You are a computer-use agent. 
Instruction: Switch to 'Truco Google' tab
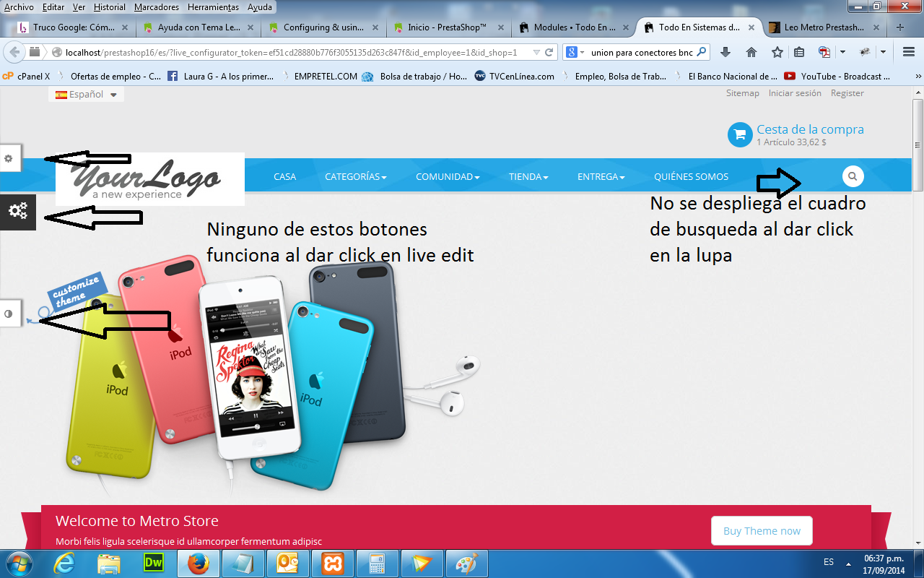click(x=72, y=27)
